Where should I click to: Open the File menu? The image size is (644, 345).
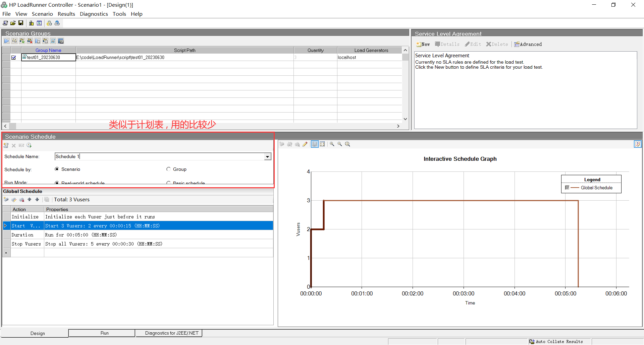6,14
